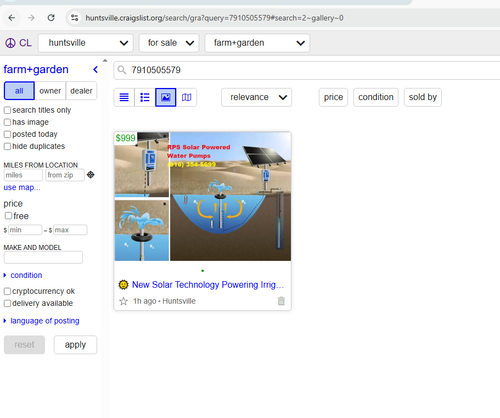Open the farm+garden subcategory dropdown
This screenshot has width=500, height=418.
(257, 43)
